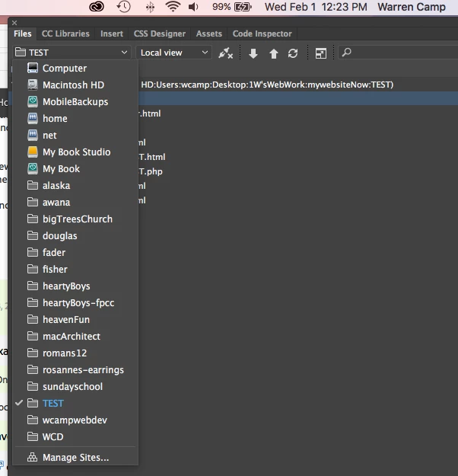The width and height of the screenshot is (458, 476).
Task: Choose the wcampwebdev site
Action: click(x=75, y=420)
